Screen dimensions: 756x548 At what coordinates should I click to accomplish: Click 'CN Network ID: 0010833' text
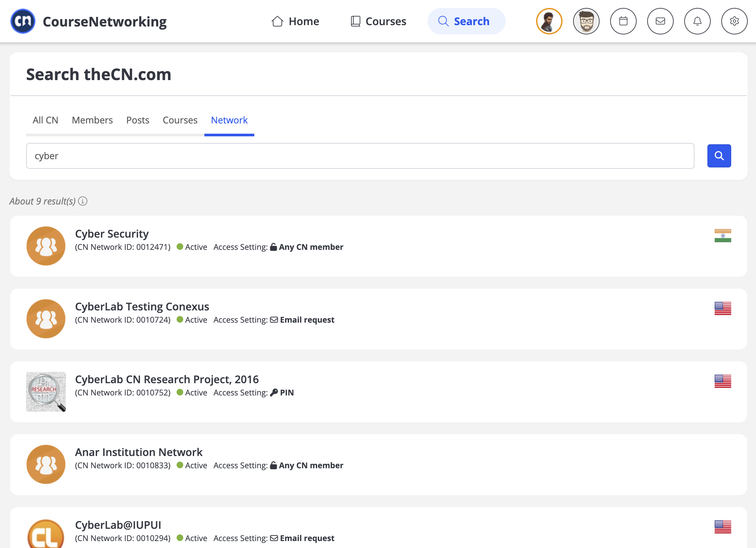pos(123,465)
